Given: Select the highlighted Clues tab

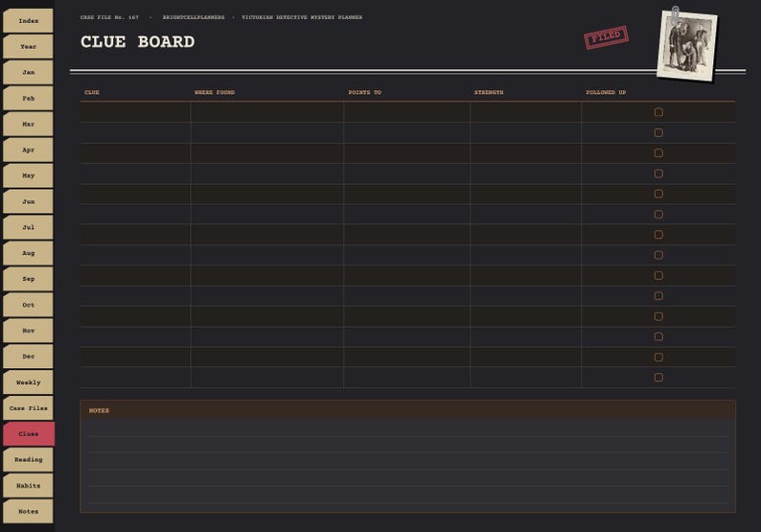Looking at the screenshot, I should pos(29,433).
